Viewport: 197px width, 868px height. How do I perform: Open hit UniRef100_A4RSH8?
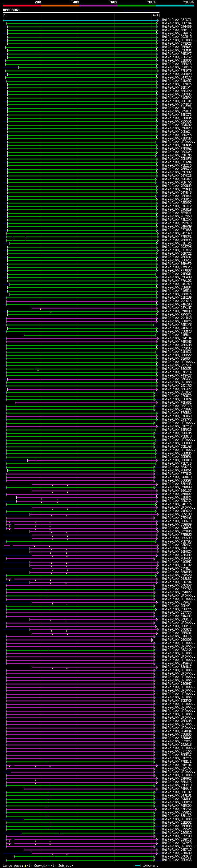(176, 342)
